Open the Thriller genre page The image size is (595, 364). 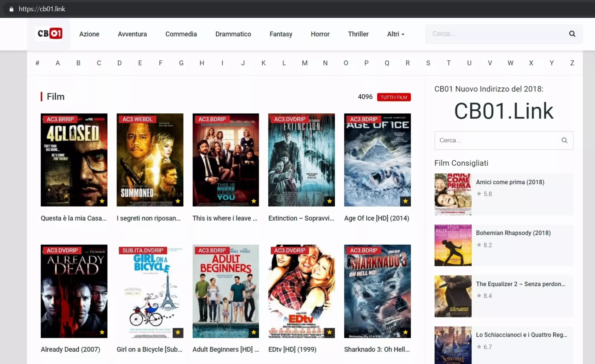358,34
